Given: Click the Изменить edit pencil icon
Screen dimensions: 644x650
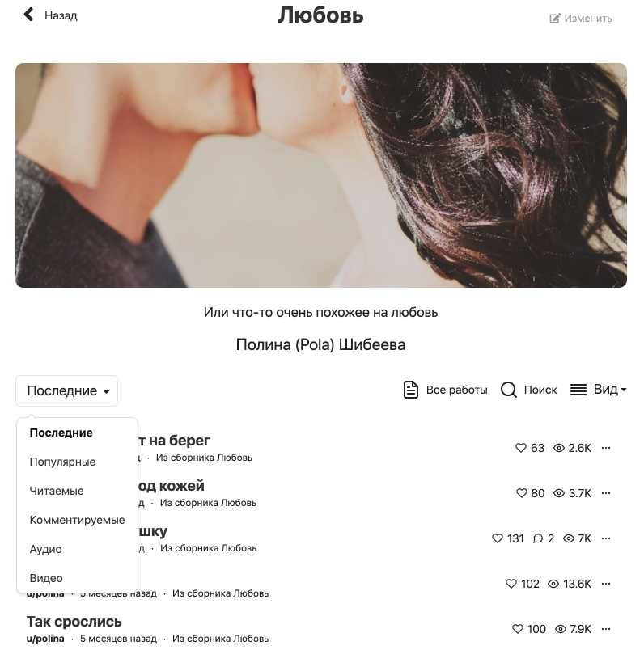Looking at the screenshot, I should (x=554, y=19).
